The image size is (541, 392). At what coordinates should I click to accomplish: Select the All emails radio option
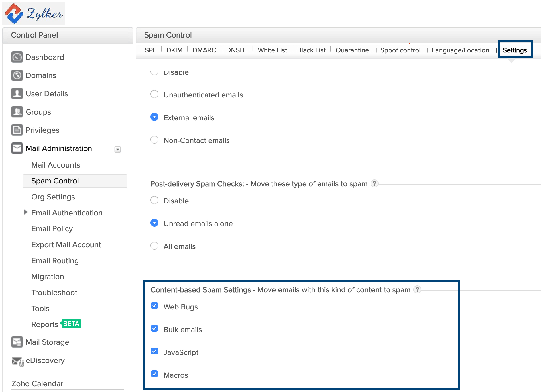tap(154, 246)
